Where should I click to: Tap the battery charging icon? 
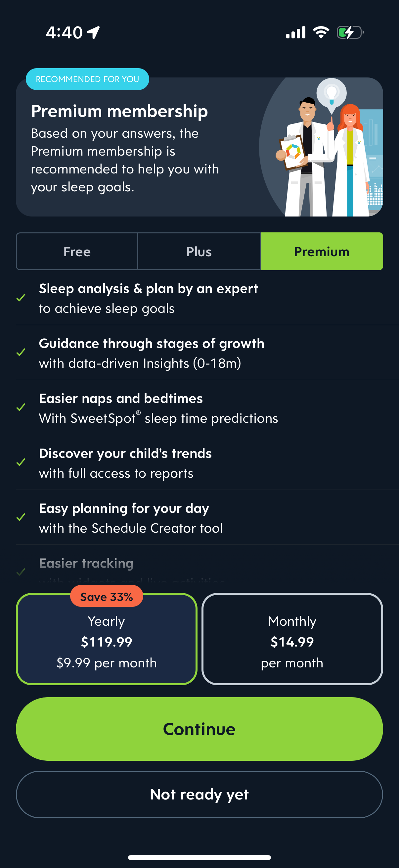[350, 33]
